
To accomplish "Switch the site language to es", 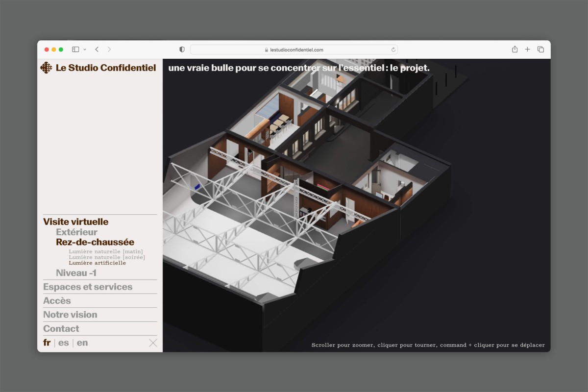I will pos(64,343).
